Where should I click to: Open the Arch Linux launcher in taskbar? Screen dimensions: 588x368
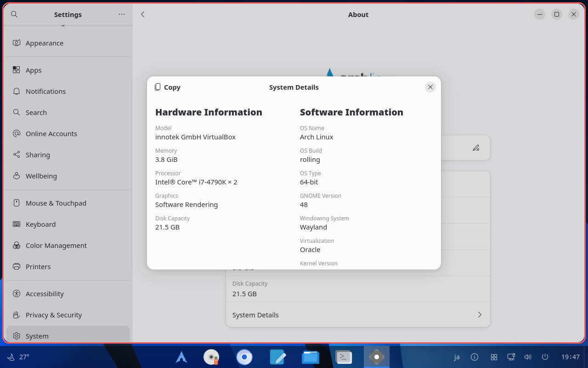(181, 357)
